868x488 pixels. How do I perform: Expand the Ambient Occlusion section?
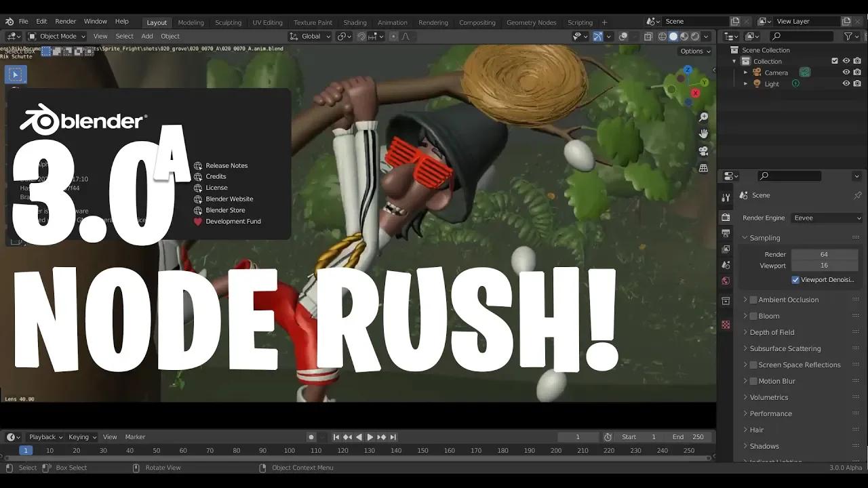click(745, 300)
